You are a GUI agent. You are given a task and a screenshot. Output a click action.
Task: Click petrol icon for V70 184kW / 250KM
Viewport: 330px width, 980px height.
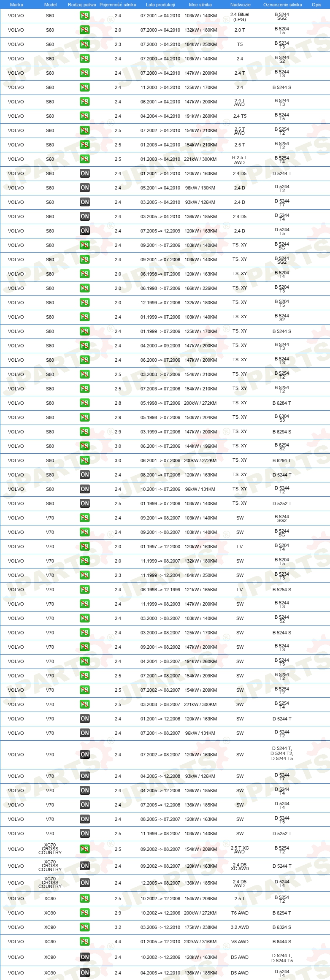pos(85,575)
